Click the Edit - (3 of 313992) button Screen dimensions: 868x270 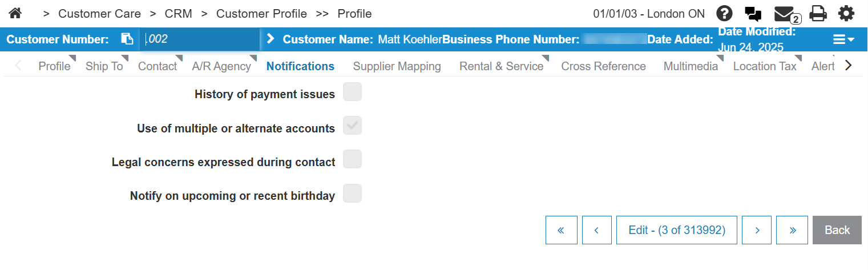(x=677, y=230)
